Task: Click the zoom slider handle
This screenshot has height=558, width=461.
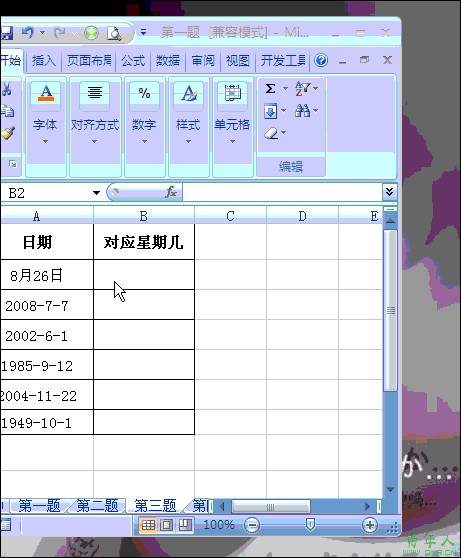Action: pyautogui.click(x=310, y=525)
